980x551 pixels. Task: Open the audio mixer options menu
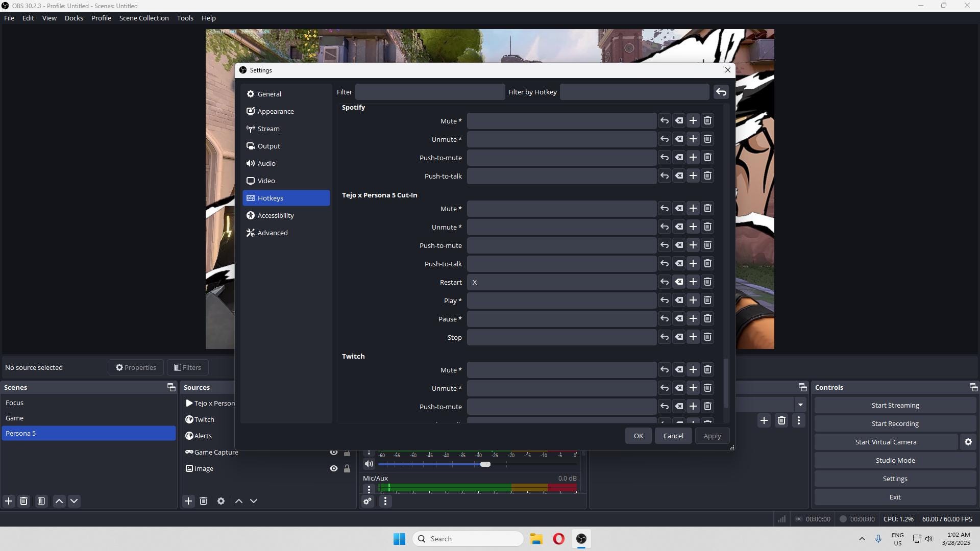(385, 501)
